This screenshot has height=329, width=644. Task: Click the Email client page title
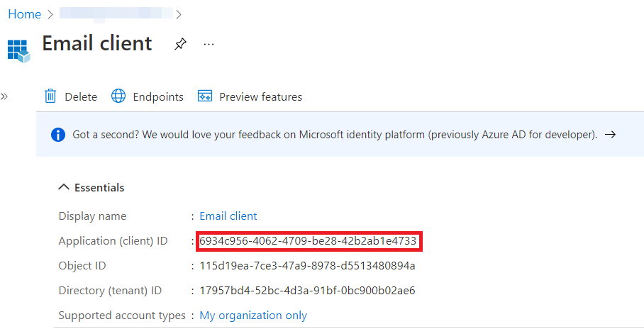pyautogui.click(x=97, y=43)
